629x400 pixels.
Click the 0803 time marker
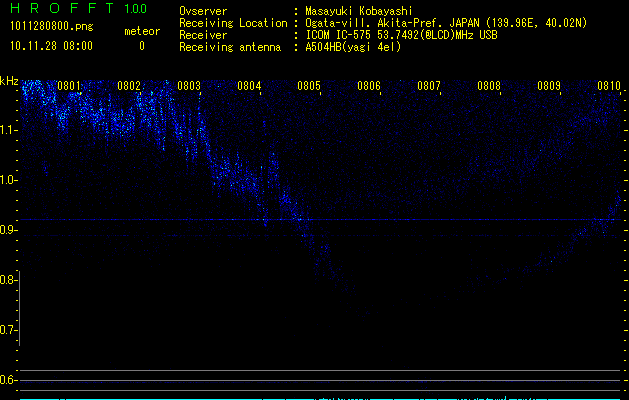189,86
